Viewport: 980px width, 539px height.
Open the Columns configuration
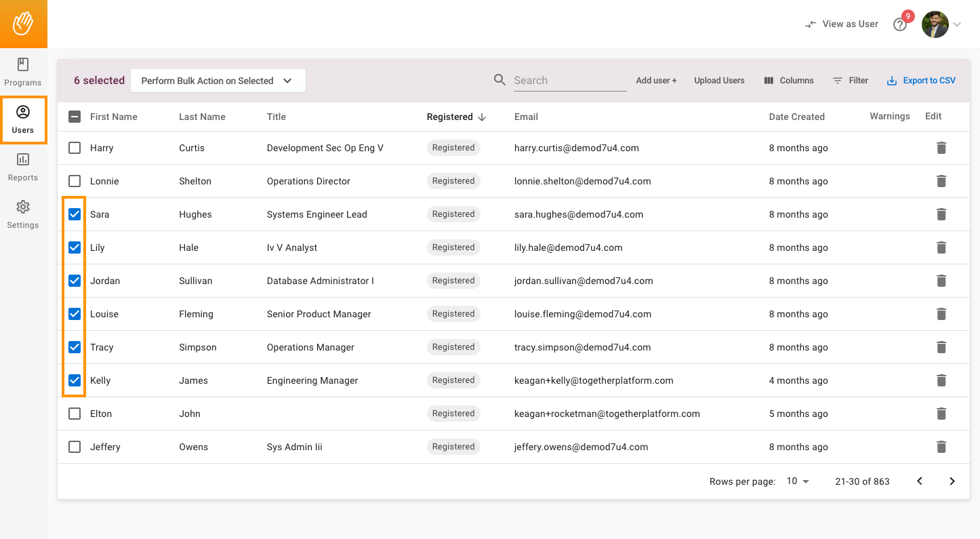pyautogui.click(x=789, y=80)
